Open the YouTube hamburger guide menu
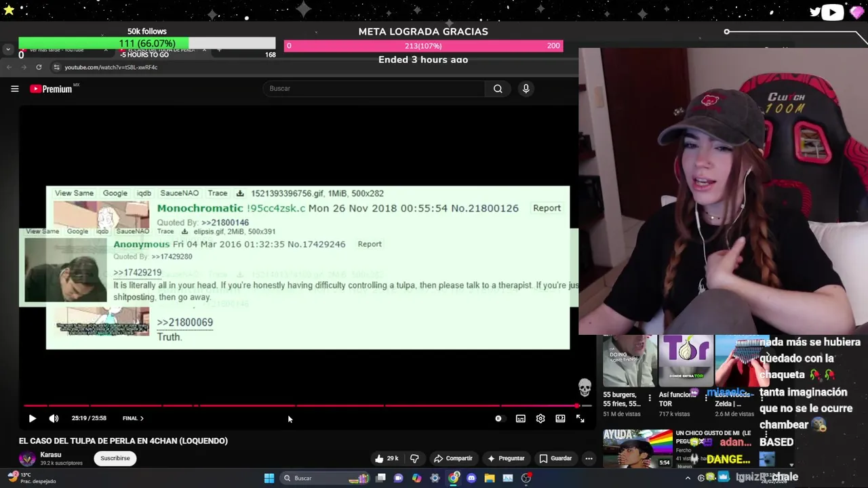 point(14,89)
